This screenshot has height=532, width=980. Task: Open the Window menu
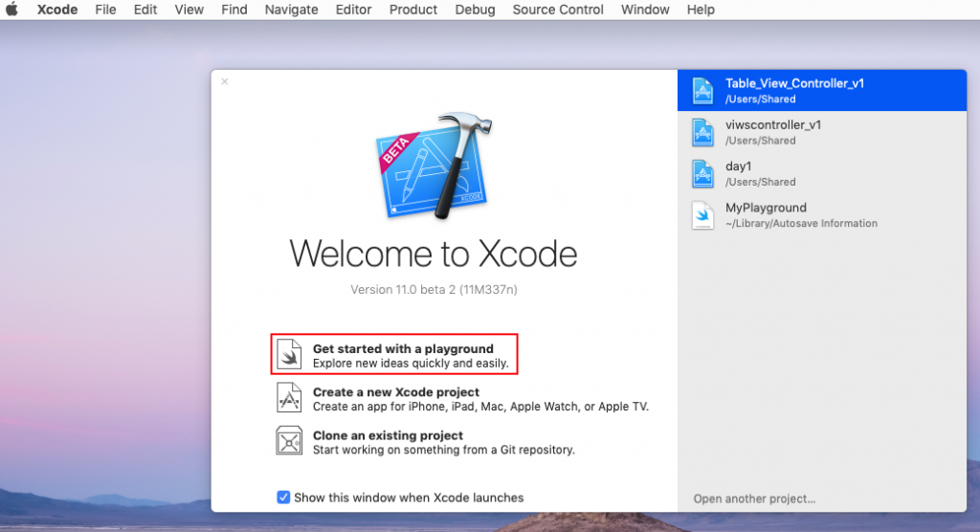[645, 10]
